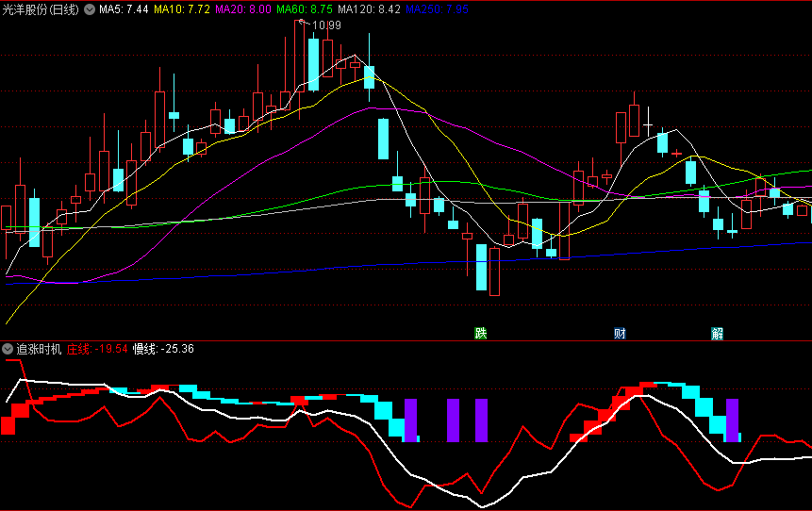
Task: Click the MA20: 8.00 label
Action: pyautogui.click(x=243, y=9)
